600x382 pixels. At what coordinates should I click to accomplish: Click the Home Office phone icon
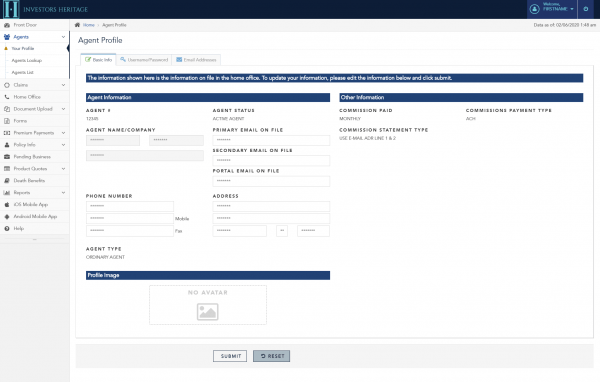[x=7, y=97]
